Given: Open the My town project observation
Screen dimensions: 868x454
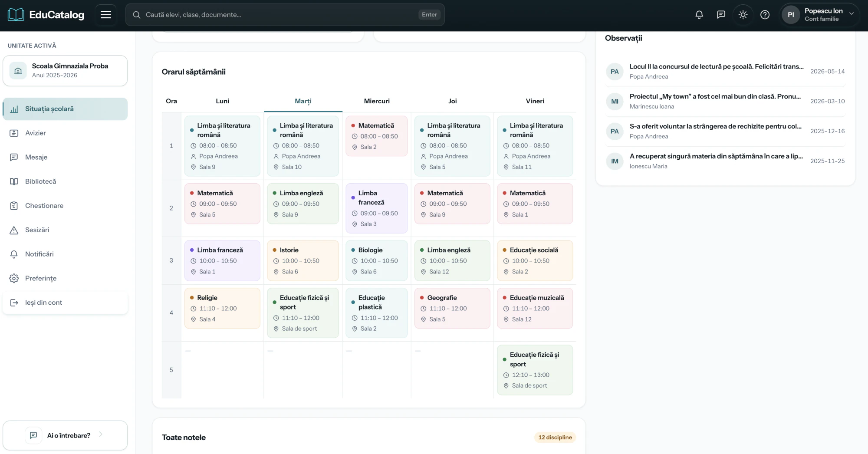Looking at the screenshot, I should click(x=725, y=101).
